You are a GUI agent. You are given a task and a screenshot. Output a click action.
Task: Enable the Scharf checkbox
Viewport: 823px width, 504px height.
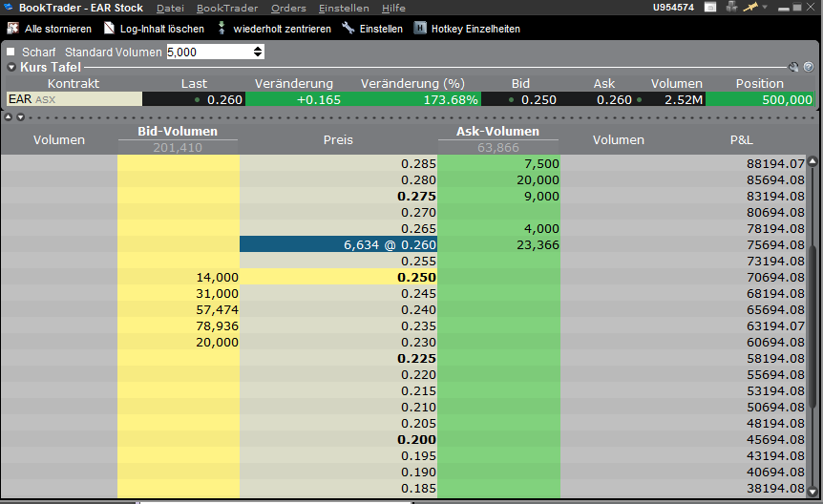point(11,52)
